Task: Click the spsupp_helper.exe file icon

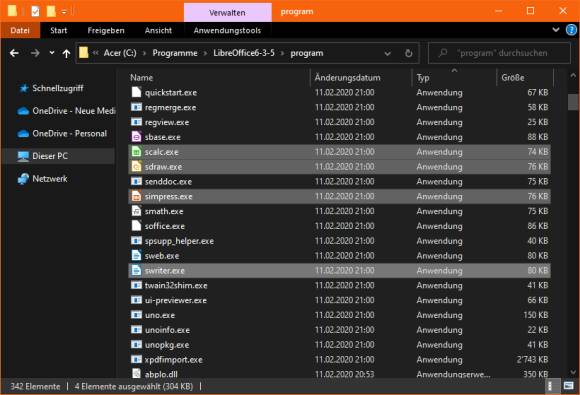Action: coord(136,241)
